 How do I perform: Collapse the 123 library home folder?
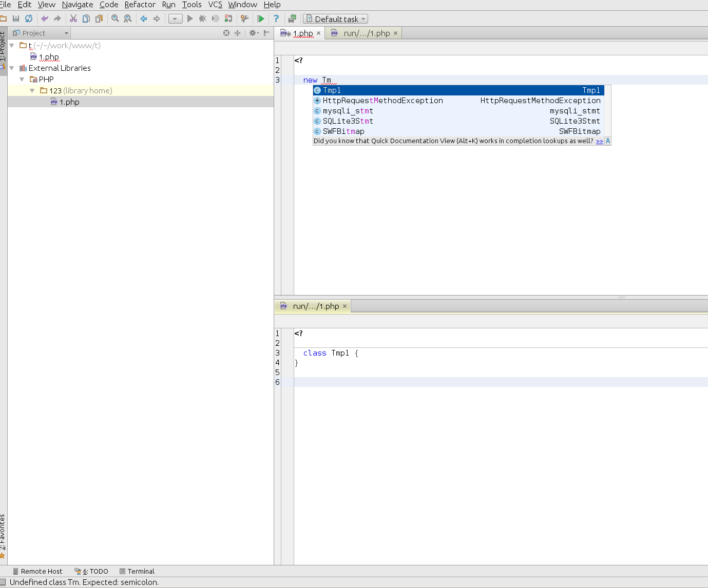click(x=32, y=91)
